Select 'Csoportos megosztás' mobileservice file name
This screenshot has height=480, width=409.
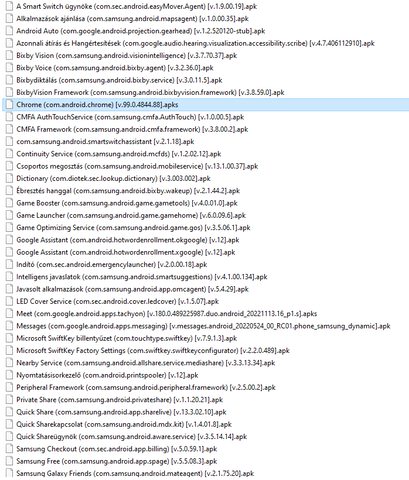[x=137, y=166]
